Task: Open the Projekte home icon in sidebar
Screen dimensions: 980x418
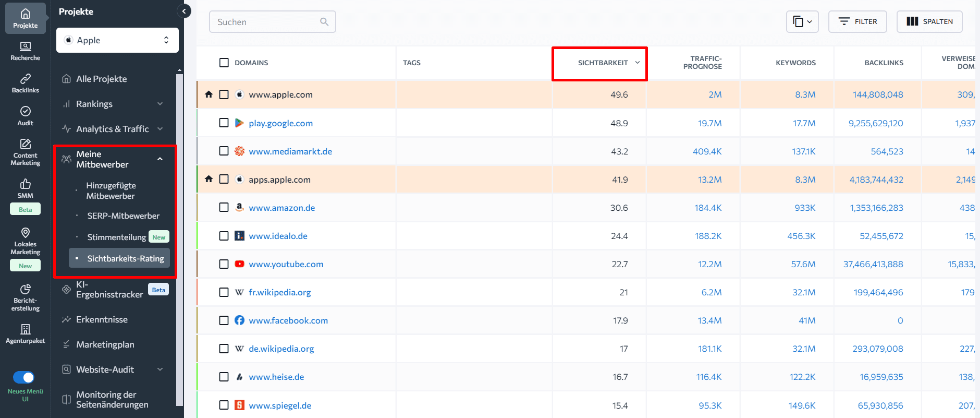Action: pyautogui.click(x=25, y=18)
